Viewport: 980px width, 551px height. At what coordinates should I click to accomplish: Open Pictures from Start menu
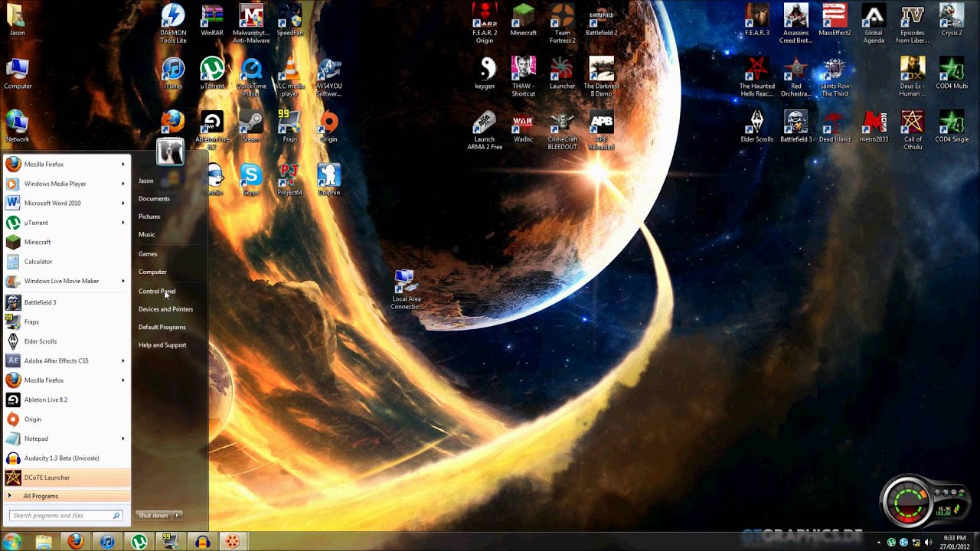(149, 217)
